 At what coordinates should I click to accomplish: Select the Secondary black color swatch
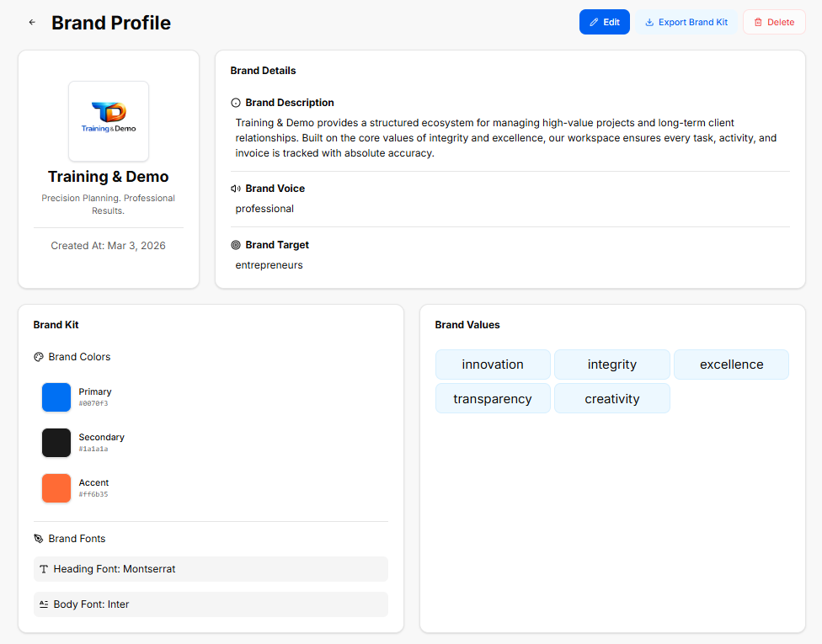tap(56, 443)
